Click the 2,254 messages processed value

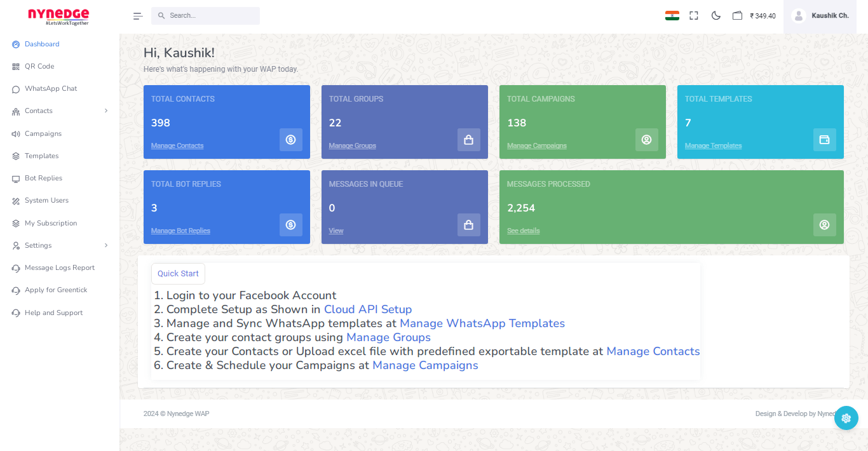(x=521, y=208)
